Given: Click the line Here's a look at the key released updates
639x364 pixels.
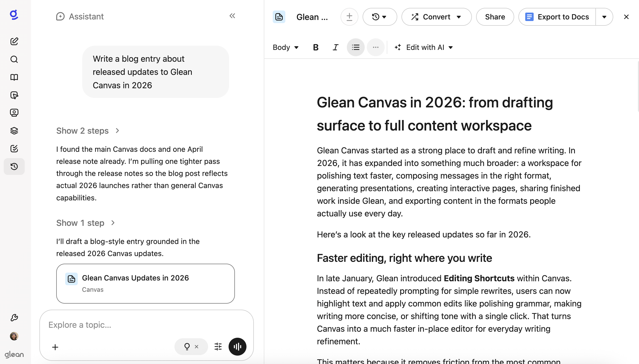Looking at the screenshot, I should (x=424, y=235).
